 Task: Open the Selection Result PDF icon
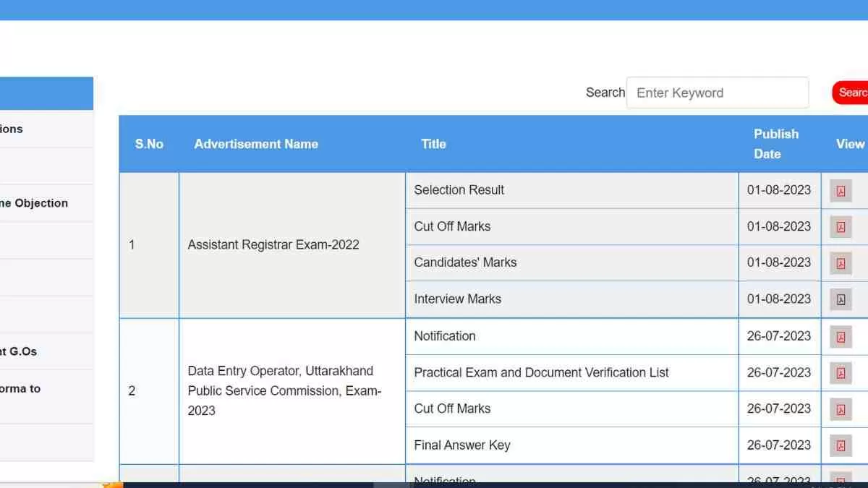click(x=841, y=191)
